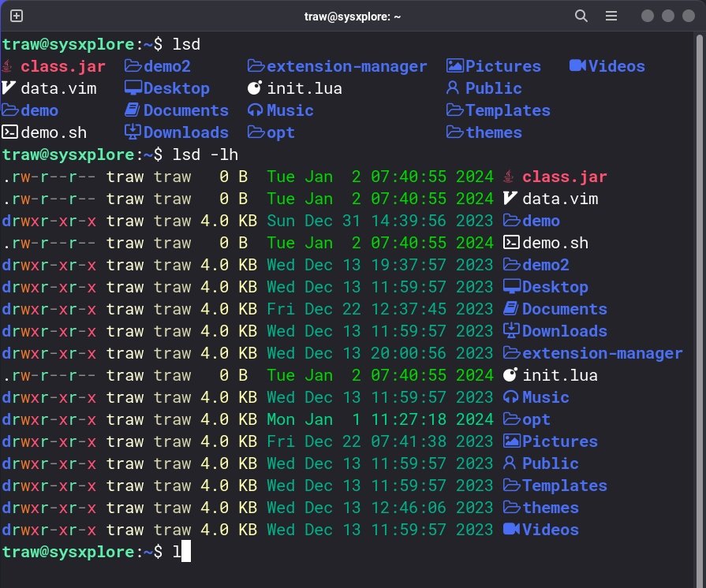Click the timestamp '11:27:18' in opt row
Screen dimensions: 706x588
[409, 419]
